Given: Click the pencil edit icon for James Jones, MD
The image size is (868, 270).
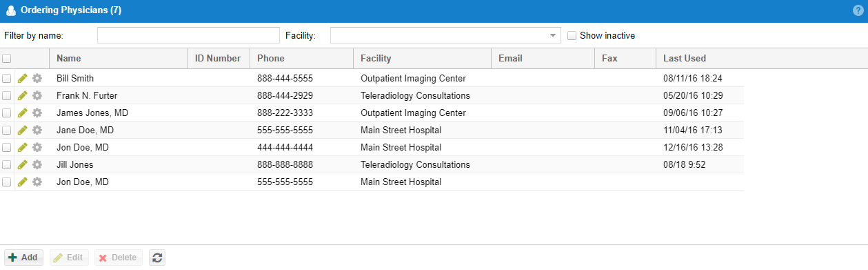Looking at the screenshot, I should [x=23, y=113].
